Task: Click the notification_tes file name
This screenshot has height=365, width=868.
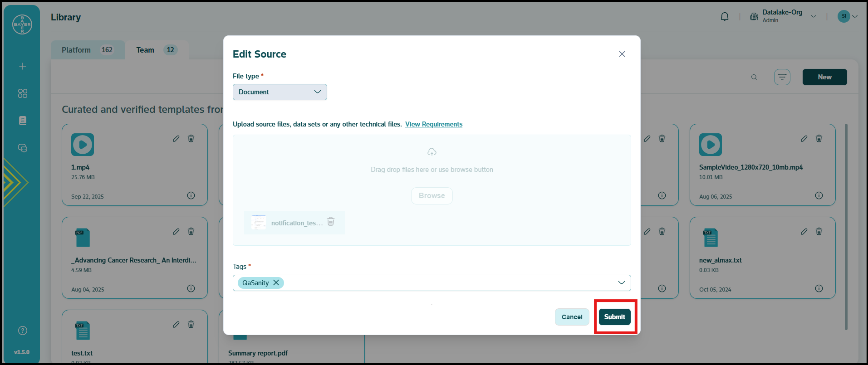Action: [x=297, y=223]
